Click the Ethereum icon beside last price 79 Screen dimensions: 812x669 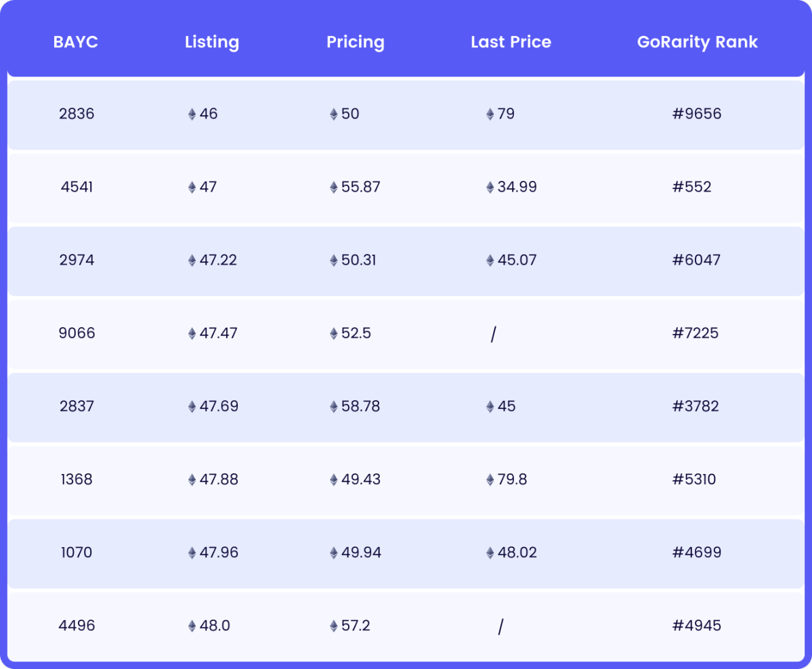[x=490, y=114]
